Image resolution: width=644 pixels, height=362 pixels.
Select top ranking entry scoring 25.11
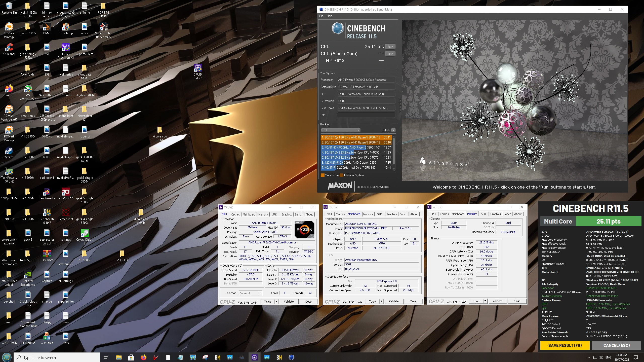[356, 137]
